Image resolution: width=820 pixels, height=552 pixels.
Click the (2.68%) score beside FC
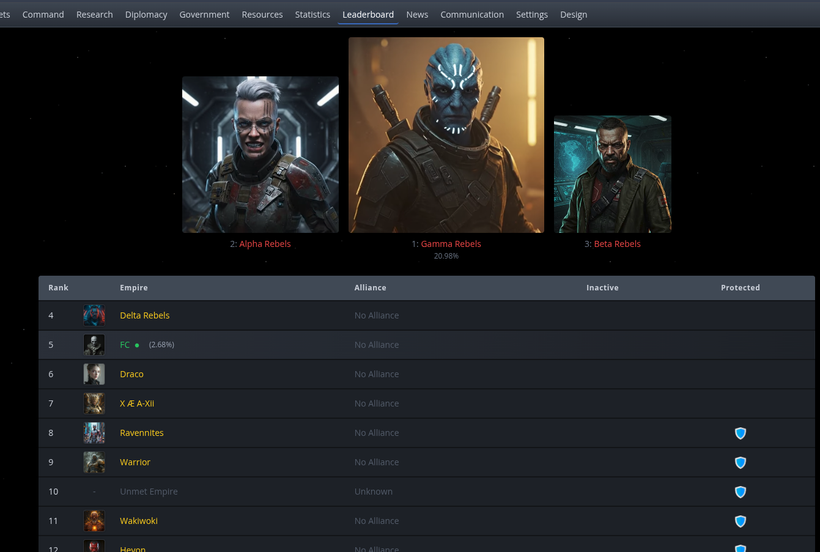(162, 344)
